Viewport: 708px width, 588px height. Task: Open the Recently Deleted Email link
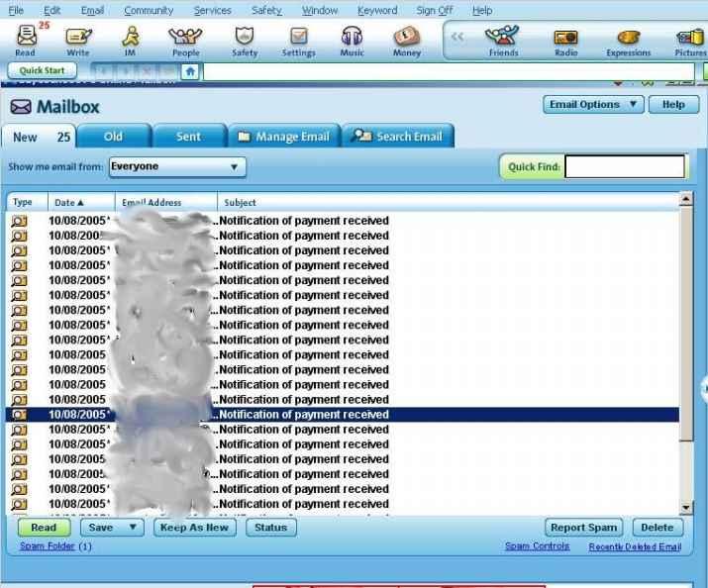[x=635, y=546]
